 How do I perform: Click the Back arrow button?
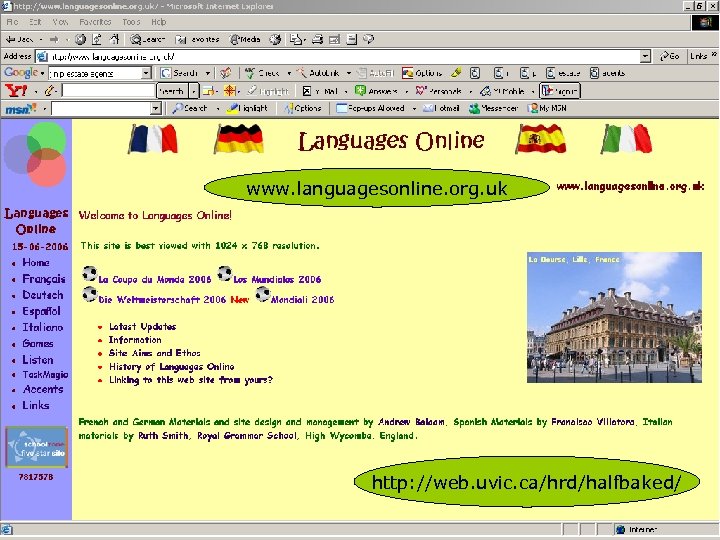click(x=19, y=39)
